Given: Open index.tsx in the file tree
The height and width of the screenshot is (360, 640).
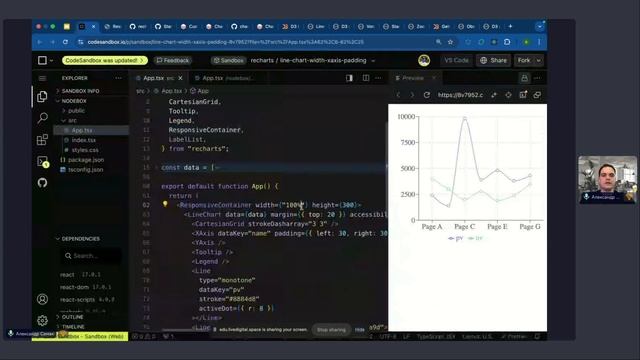Looking at the screenshot, I should 84,140.
